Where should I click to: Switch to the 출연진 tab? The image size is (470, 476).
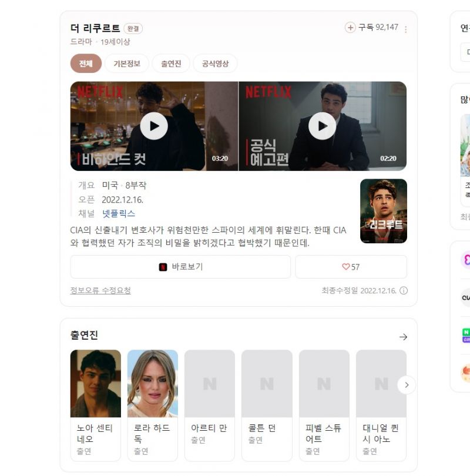[x=171, y=63]
